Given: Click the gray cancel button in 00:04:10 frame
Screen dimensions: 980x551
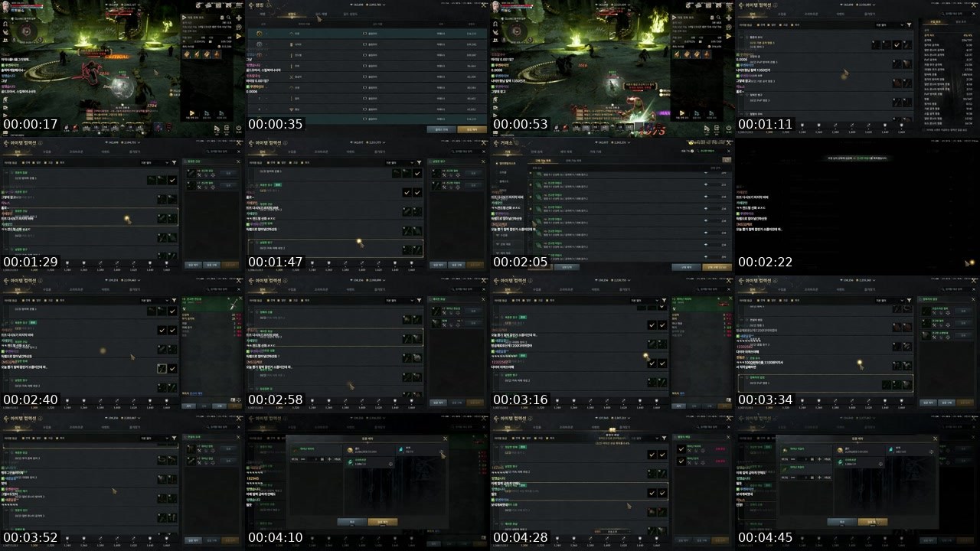Looking at the screenshot, I should (x=351, y=521).
